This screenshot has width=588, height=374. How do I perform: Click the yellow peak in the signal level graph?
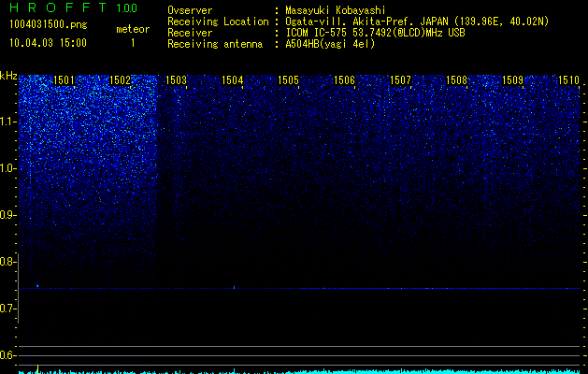tap(37, 368)
